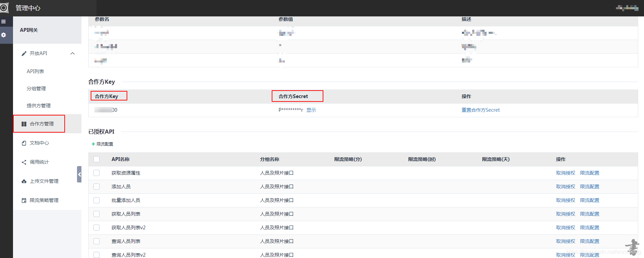Click 限流配置 above the API table
The image size is (644, 258).
[x=105, y=144]
